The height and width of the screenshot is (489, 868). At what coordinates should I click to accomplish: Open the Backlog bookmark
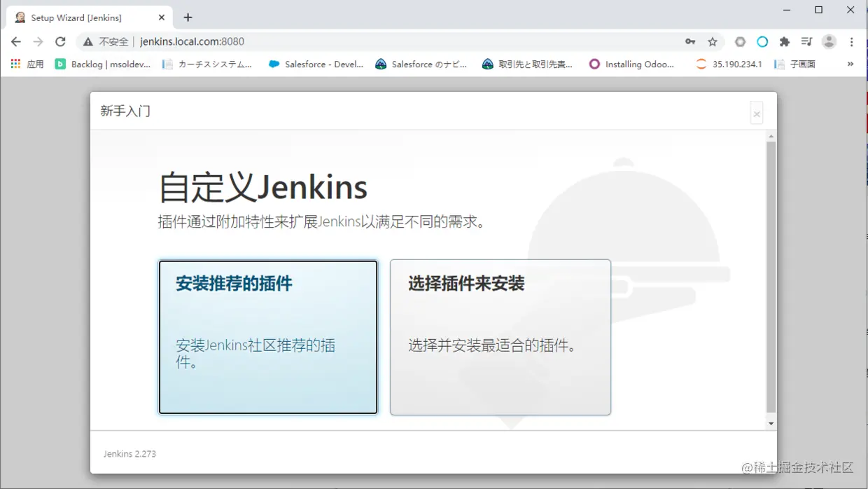click(103, 64)
